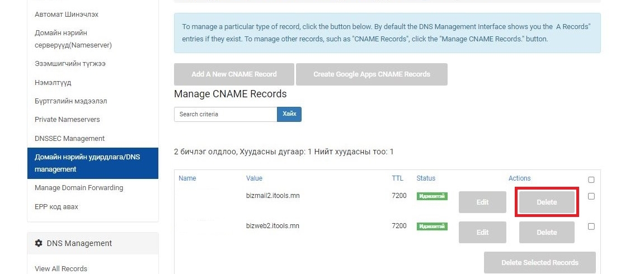Check the bizmail2.itools.mn record checkbox
This screenshot has height=274, width=644.
(591, 196)
